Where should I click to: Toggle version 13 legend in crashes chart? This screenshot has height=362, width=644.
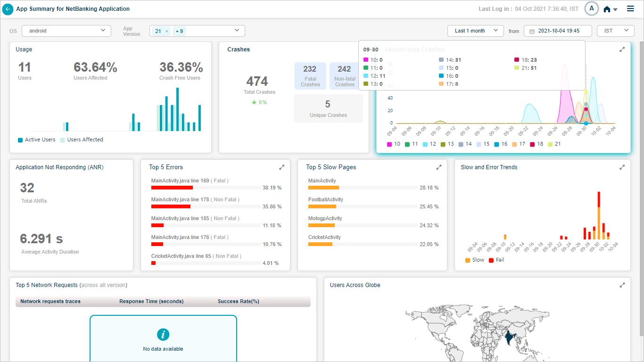coord(447,144)
